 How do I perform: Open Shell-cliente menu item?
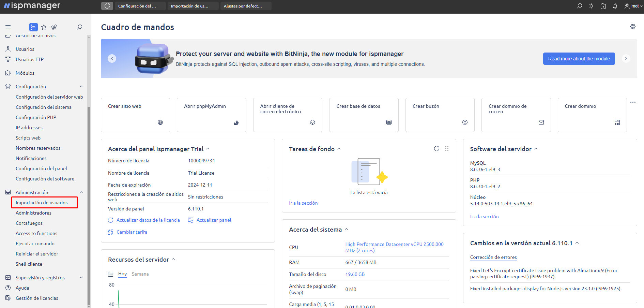(29, 264)
